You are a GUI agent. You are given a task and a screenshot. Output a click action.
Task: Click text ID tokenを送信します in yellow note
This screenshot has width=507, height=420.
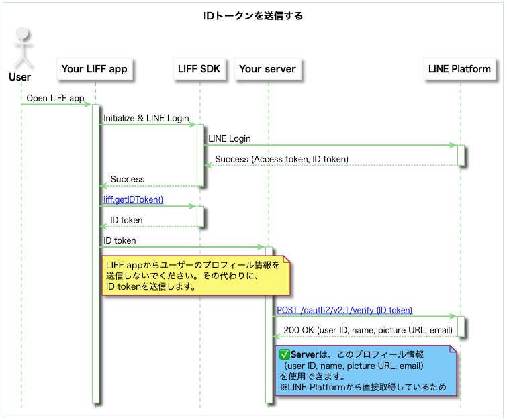click(x=150, y=286)
